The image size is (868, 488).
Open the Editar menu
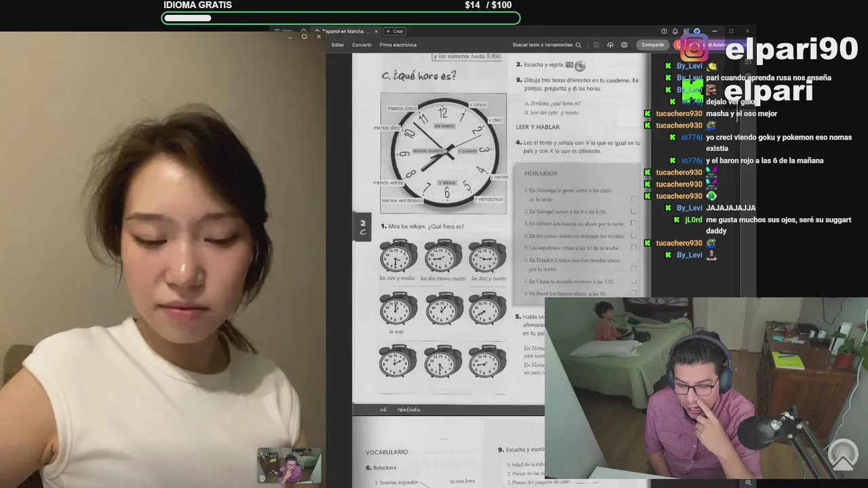338,45
